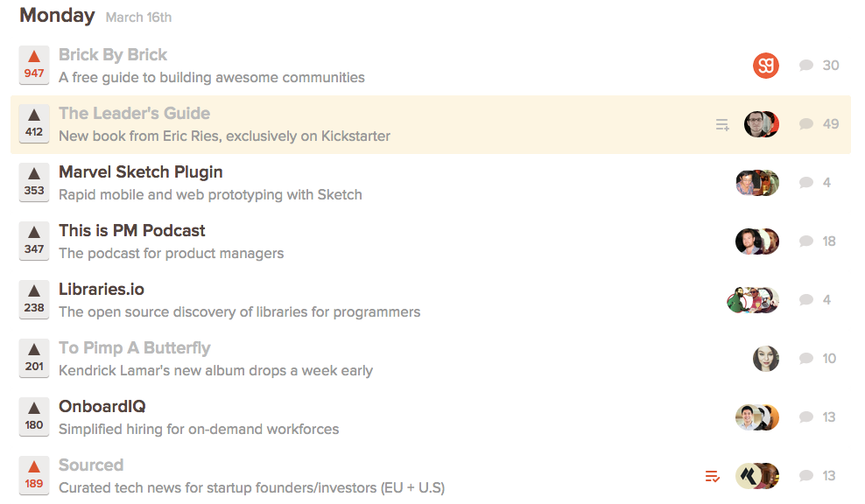Upvote Marvel Sketch Plugin
This screenshot has height=504, width=865.
[x=34, y=182]
